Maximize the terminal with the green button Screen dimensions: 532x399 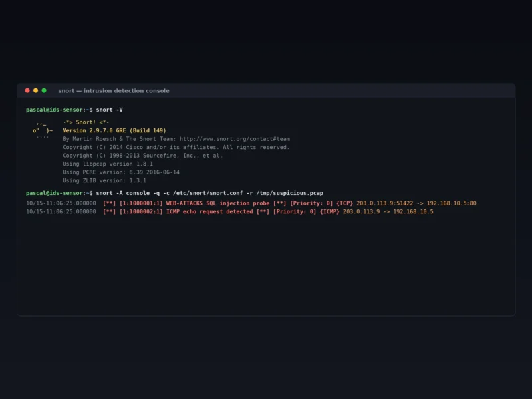(x=44, y=90)
